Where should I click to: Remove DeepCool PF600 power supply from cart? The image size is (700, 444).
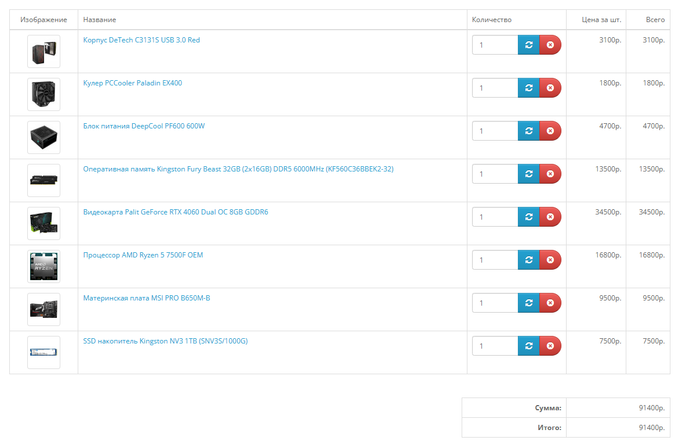pos(550,131)
